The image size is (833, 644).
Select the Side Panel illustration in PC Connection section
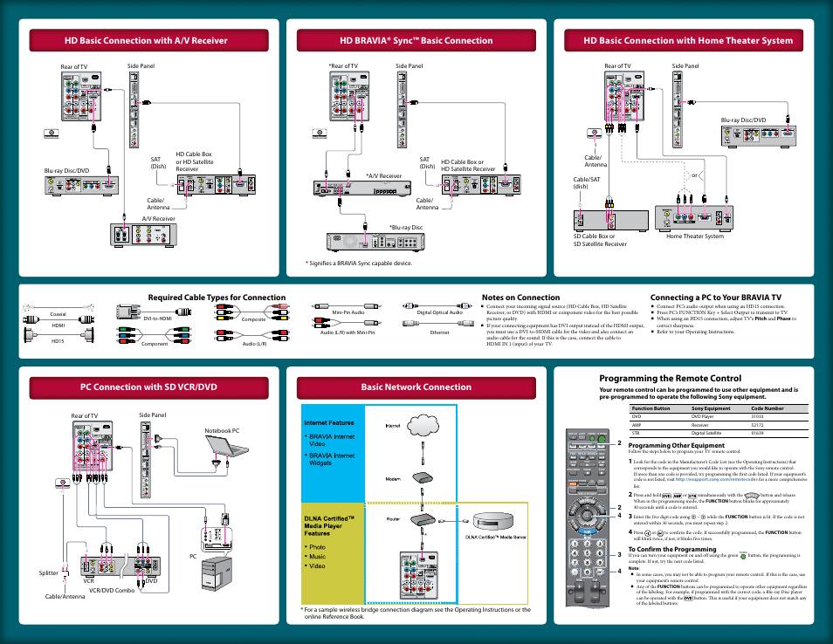(x=146, y=459)
